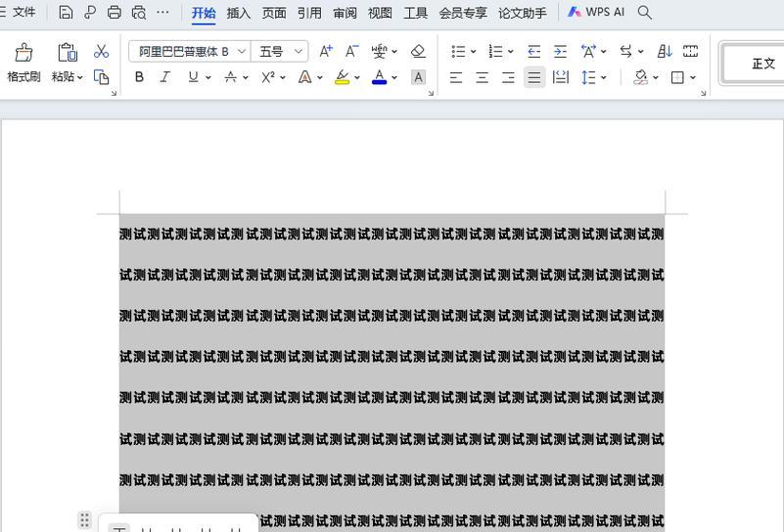Toggle Bold formatting
The height and width of the screenshot is (532, 784).
click(140, 77)
